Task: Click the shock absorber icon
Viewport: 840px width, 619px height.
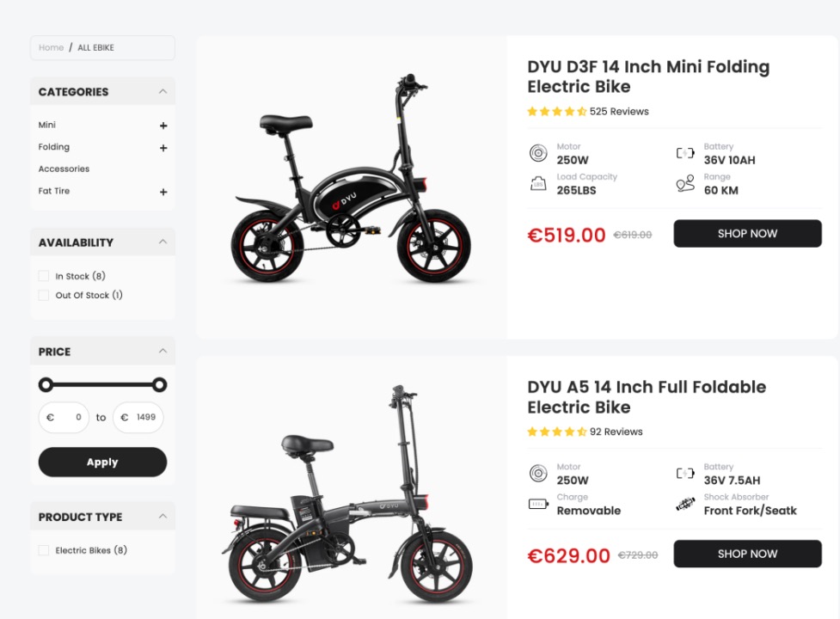Action: 684,504
